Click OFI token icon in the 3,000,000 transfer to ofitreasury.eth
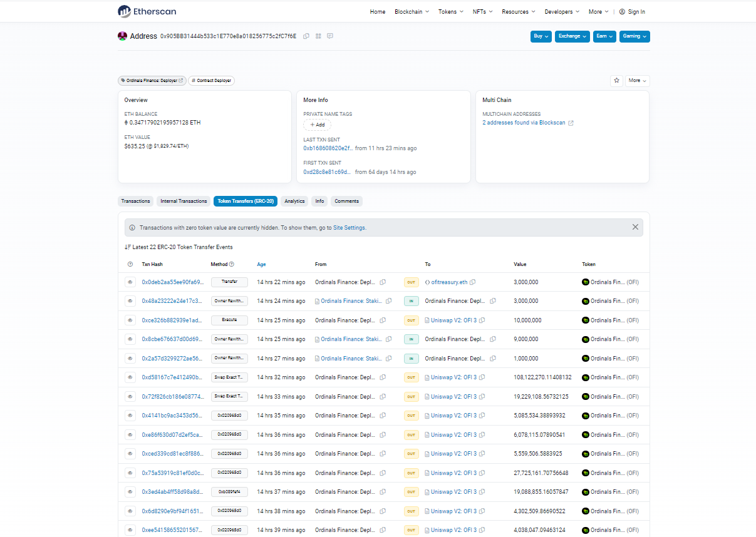This screenshot has height=537, width=756. point(586,282)
